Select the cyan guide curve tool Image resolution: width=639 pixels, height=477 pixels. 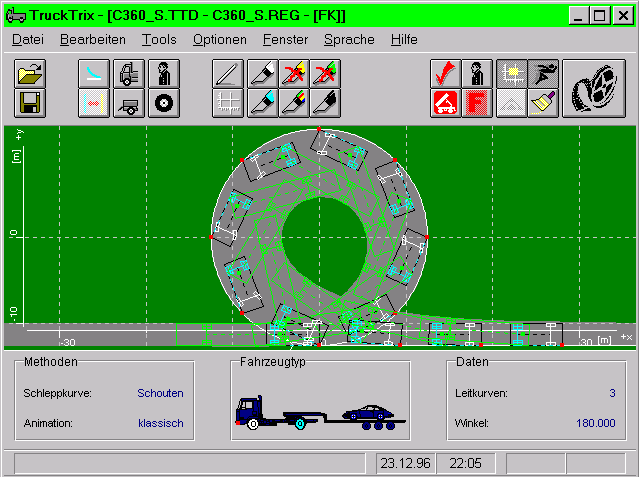click(x=94, y=74)
